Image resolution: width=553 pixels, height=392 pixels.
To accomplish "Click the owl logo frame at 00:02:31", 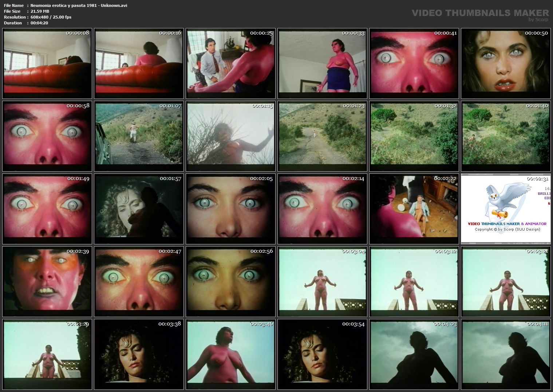I will [x=506, y=209].
